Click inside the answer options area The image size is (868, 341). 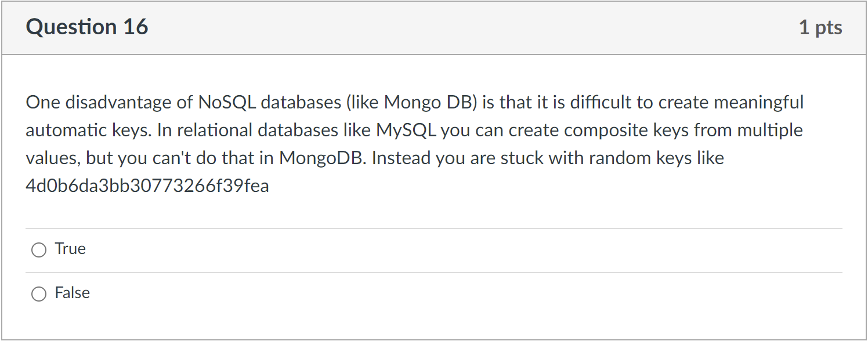click(x=232, y=270)
